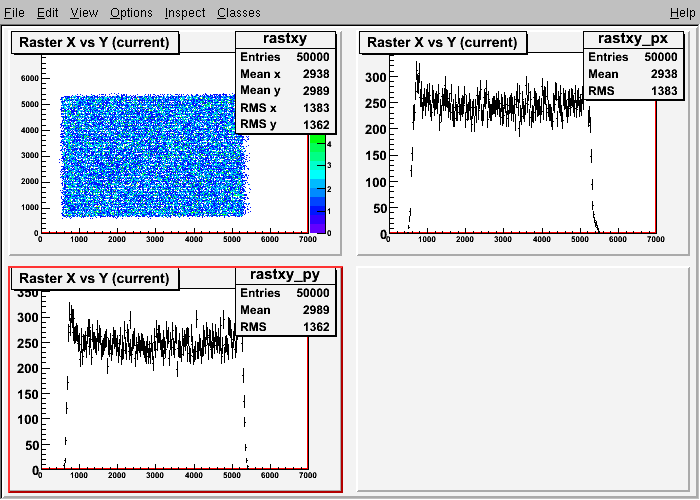The height and width of the screenshot is (500, 700).
Task: Open the Help menu
Action: pos(683,13)
